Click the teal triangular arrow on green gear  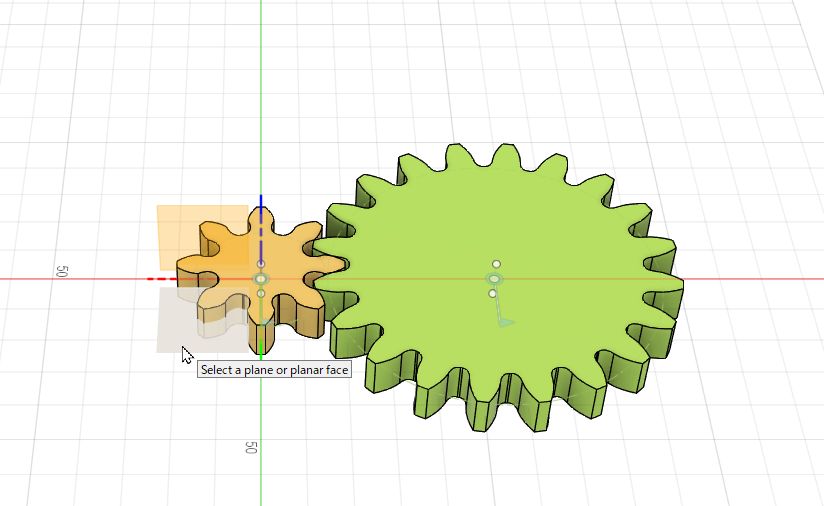tap(506, 321)
